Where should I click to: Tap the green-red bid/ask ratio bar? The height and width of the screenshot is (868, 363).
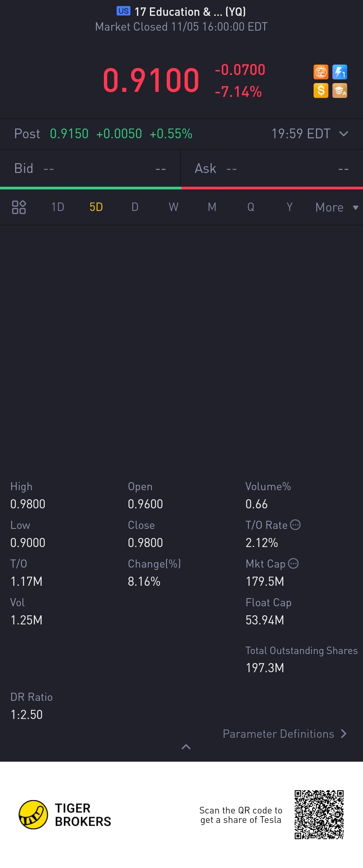pyautogui.click(x=182, y=188)
